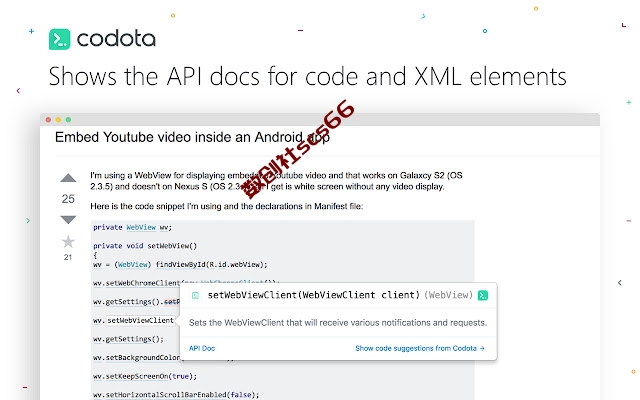Viewport: 640px width, 400px height.
Task: Click the heading 'Shows the API docs for code and XML elements'
Action: pyautogui.click(x=307, y=76)
